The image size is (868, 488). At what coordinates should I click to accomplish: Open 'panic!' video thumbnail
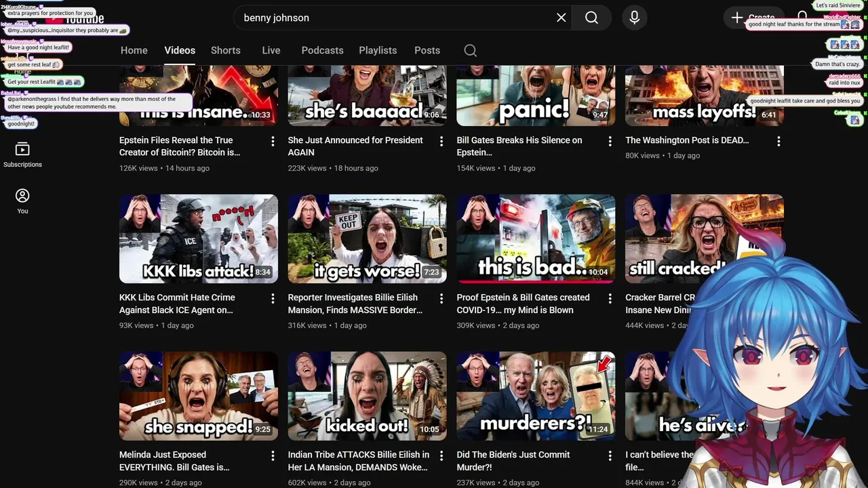pos(536,96)
